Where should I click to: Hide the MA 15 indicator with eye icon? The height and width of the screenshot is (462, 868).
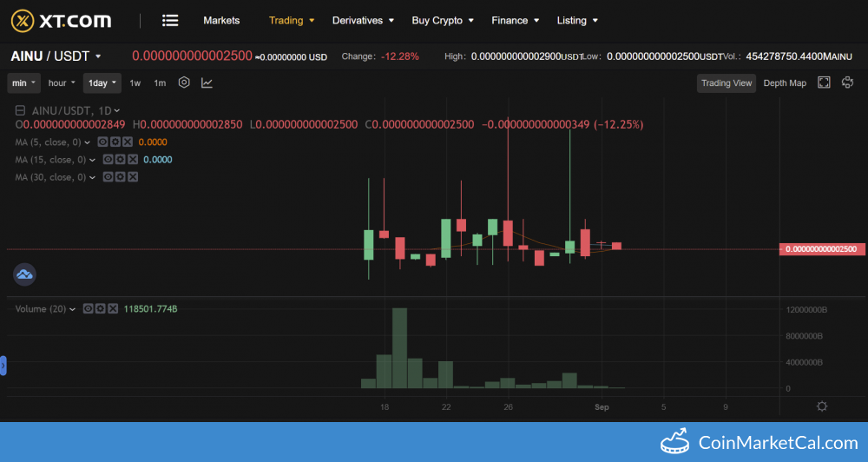108,160
